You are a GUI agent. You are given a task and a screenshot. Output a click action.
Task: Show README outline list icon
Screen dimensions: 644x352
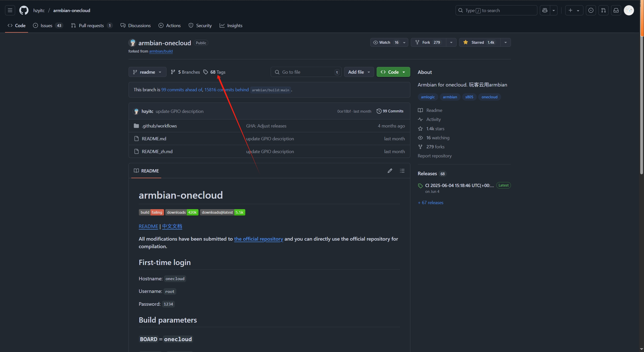[x=402, y=171]
